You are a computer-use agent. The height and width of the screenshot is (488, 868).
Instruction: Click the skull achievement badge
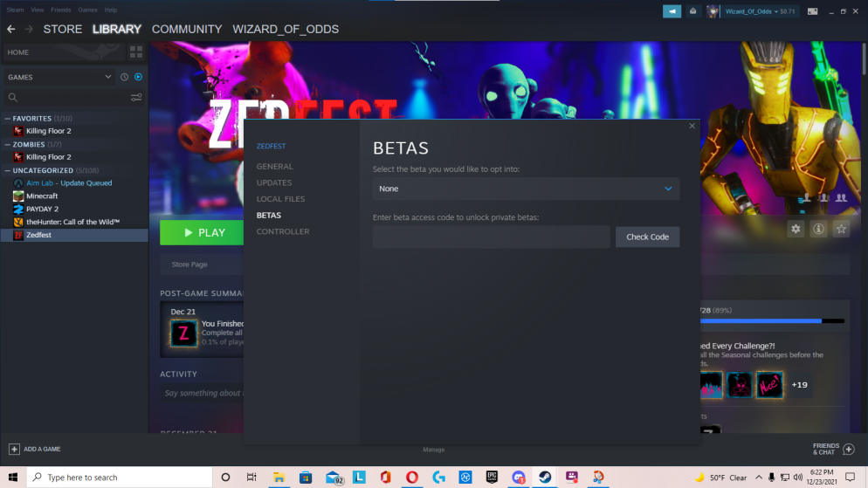pyautogui.click(x=740, y=384)
